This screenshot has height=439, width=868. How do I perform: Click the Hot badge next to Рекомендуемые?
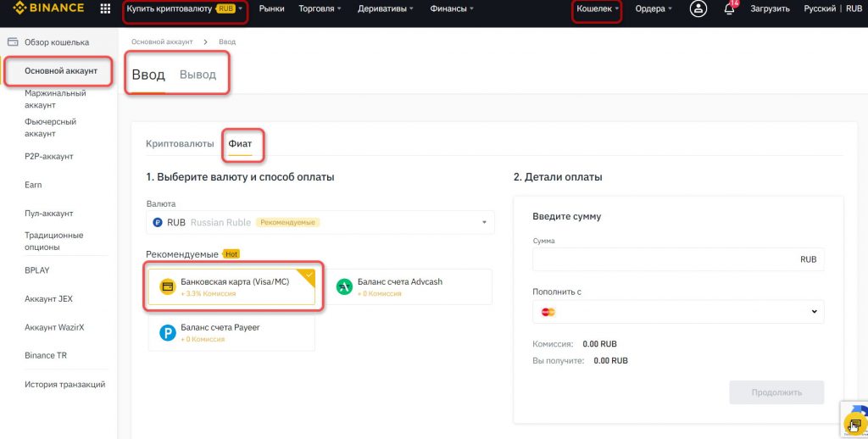(x=231, y=254)
